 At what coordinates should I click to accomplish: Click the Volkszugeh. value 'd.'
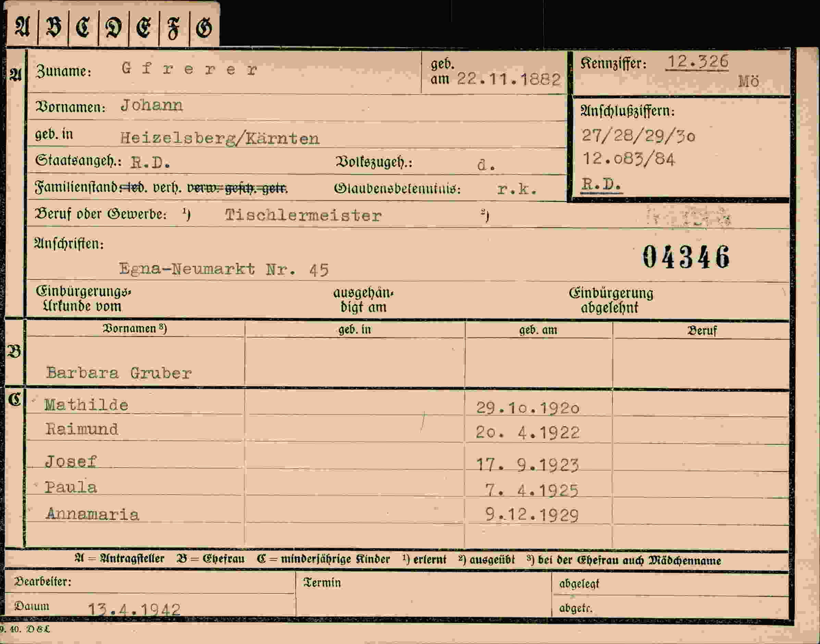[486, 165]
